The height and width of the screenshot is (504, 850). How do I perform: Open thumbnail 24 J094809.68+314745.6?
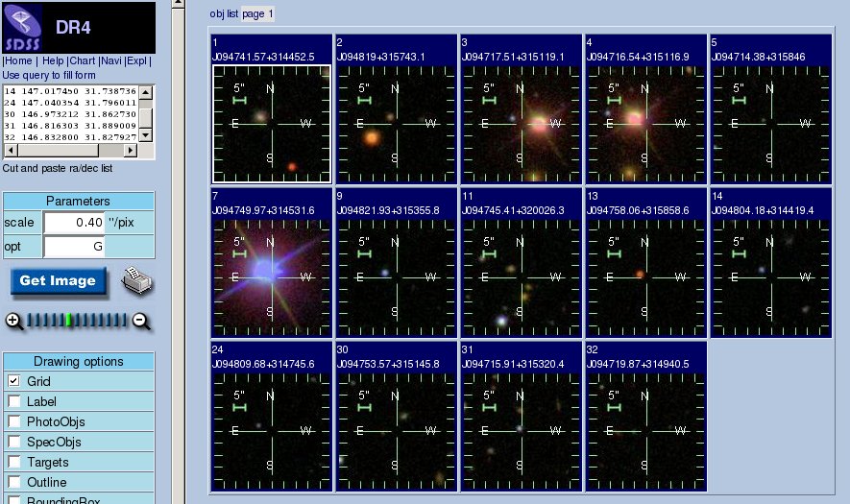(272, 432)
